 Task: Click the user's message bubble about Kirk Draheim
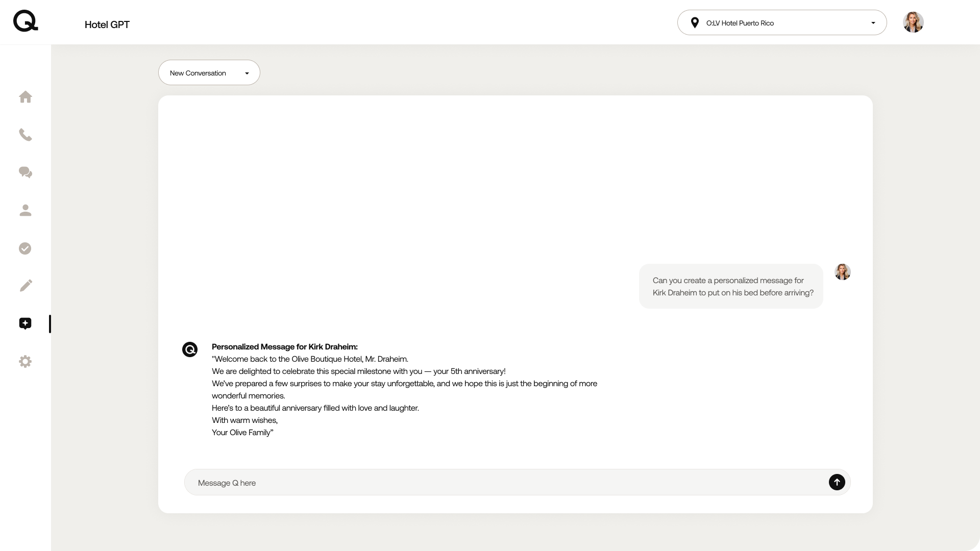coord(731,286)
